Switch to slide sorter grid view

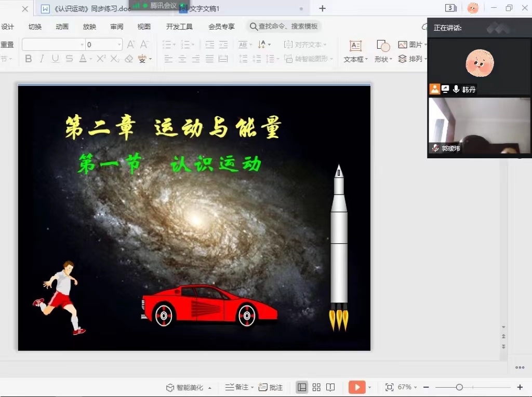316,387
